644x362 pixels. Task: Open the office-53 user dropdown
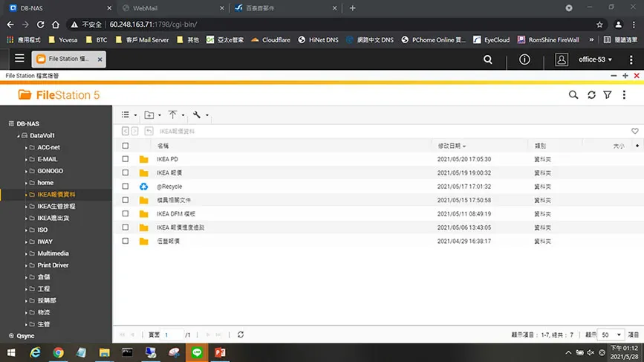595,59
